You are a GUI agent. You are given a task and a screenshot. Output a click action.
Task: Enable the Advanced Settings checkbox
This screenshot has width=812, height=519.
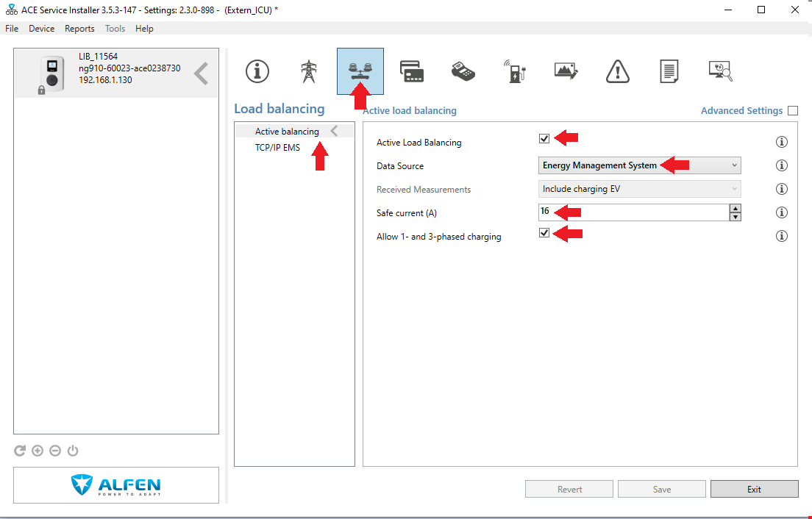point(792,111)
